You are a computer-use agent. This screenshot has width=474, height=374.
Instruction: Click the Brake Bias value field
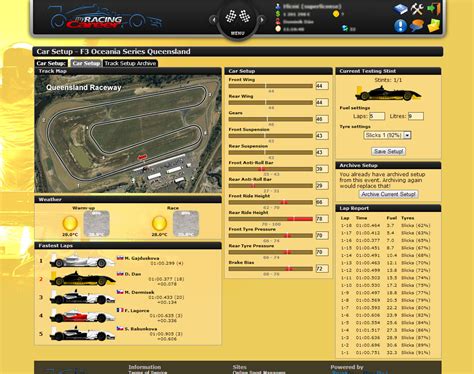point(322,269)
